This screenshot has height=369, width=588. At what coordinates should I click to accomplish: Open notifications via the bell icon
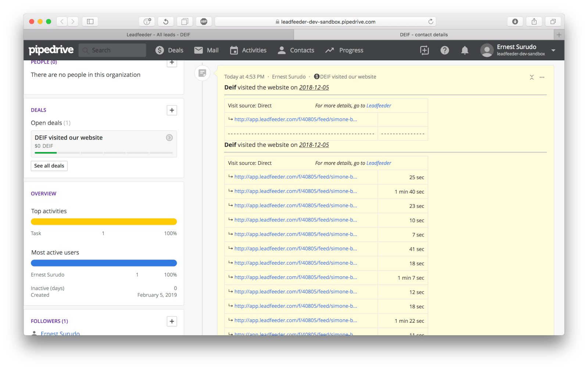pos(465,50)
